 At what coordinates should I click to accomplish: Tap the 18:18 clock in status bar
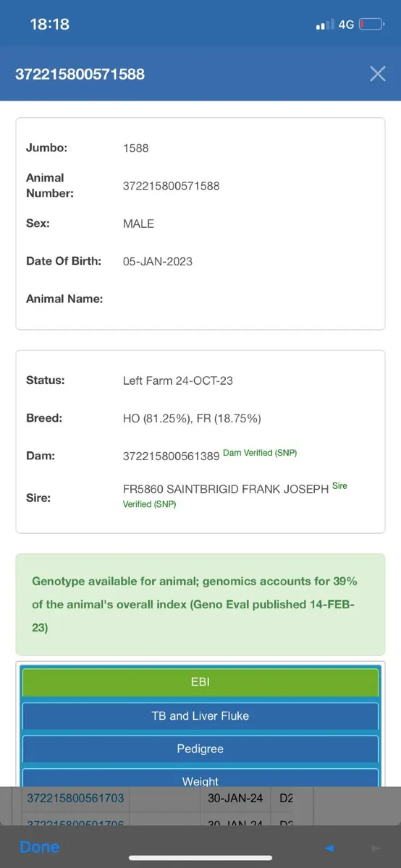click(49, 25)
